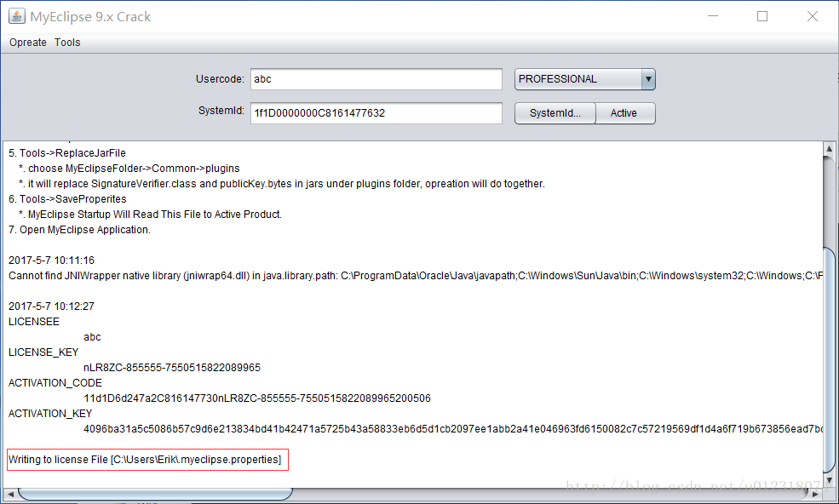Click the horizontal scrollbar thumb
839x504 pixels.
point(155,494)
